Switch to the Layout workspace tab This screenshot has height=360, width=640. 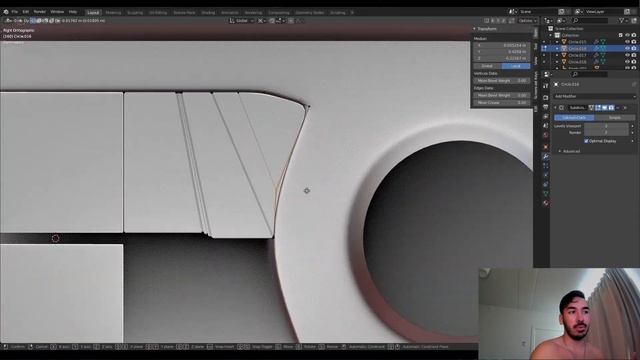point(93,13)
